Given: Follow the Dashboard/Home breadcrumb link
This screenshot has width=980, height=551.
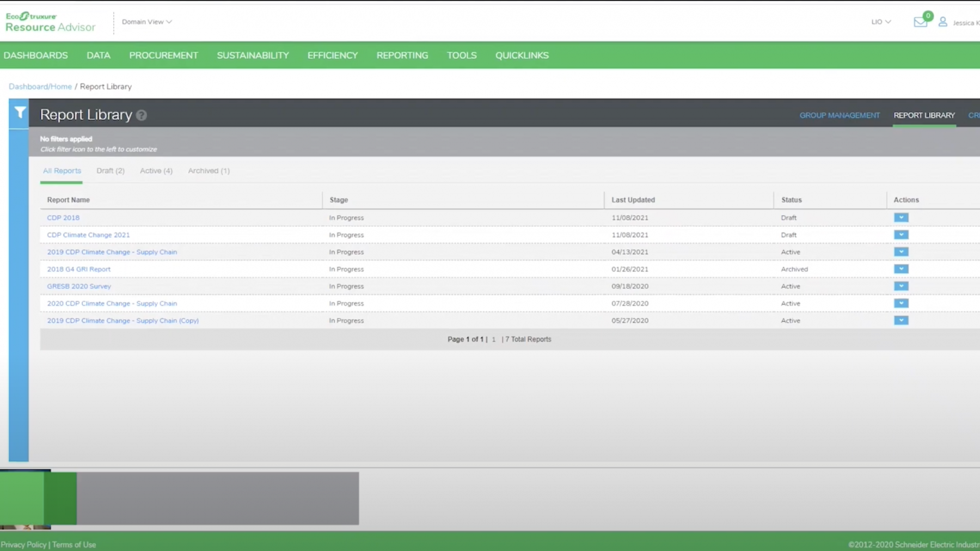Looking at the screenshot, I should coord(40,87).
